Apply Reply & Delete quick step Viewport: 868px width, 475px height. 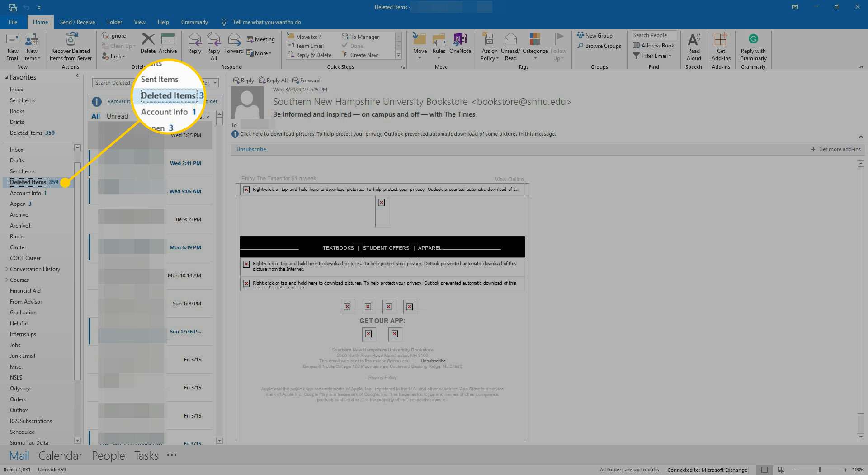310,55
